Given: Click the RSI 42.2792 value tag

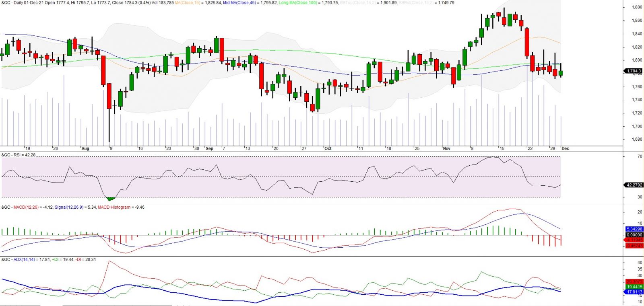Looking at the screenshot, I should click(634, 185).
